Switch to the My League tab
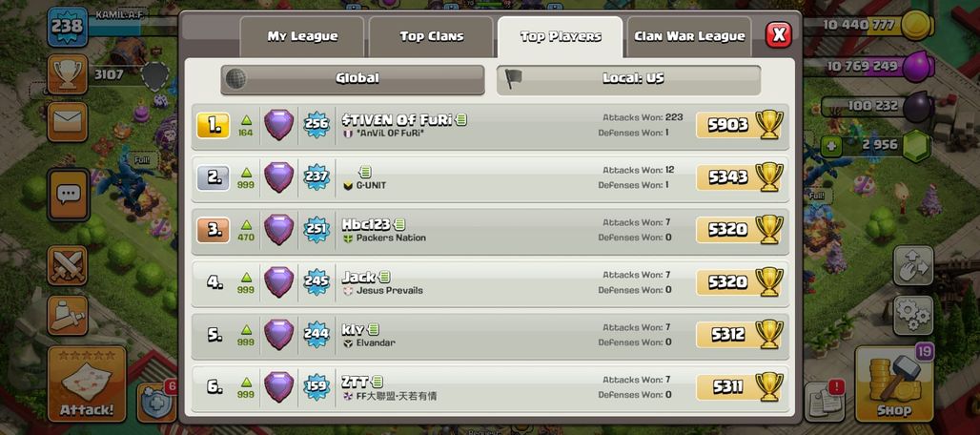 pyautogui.click(x=302, y=37)
